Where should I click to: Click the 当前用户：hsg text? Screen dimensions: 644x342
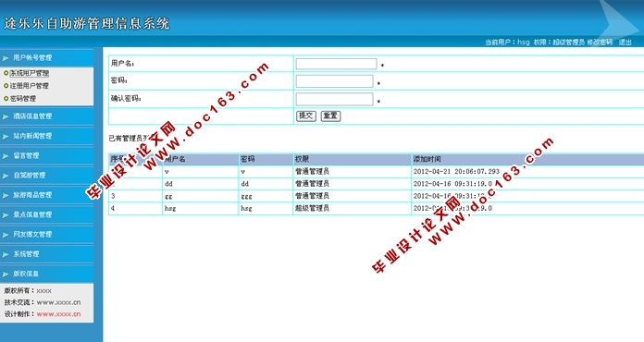[507, 42]
